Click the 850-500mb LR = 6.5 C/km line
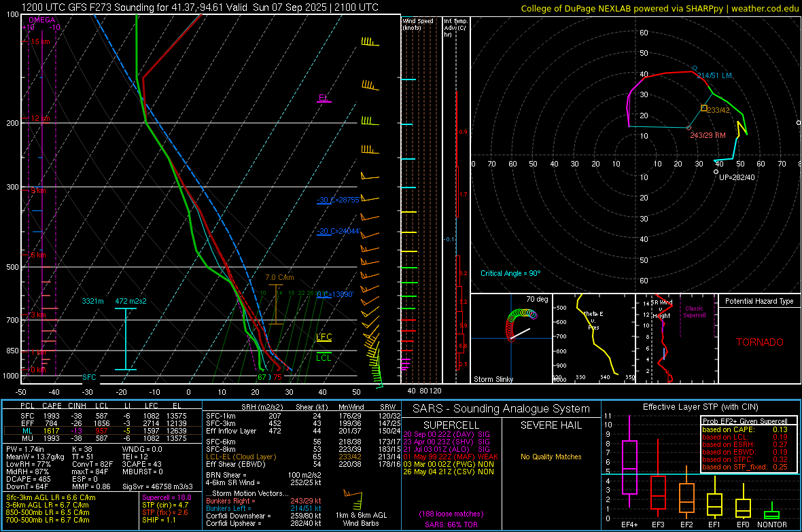 [x=48, y=512]
